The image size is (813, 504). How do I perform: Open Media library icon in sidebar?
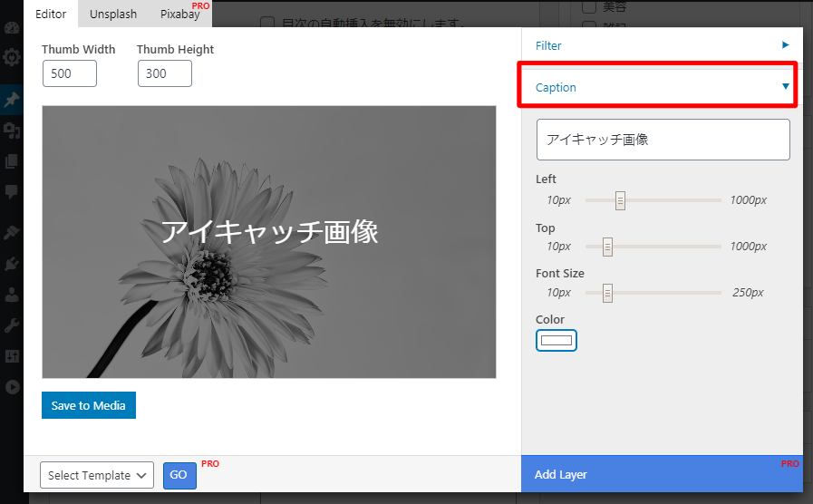[x=12, y=131]
